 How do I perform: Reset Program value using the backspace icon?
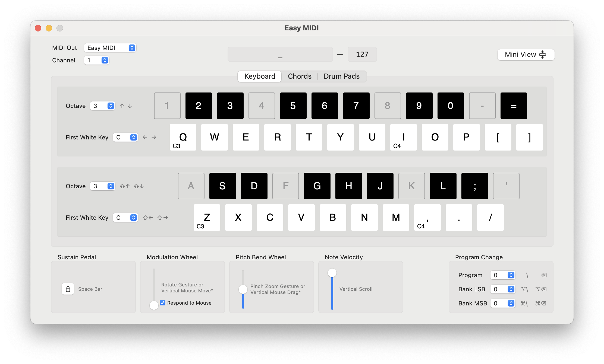click(x=544, y=275)
